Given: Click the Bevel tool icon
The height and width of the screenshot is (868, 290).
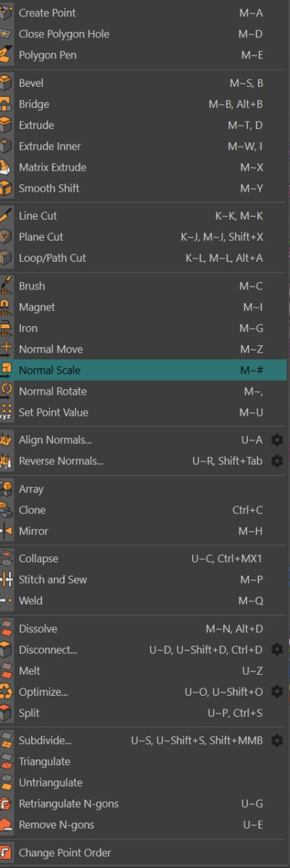Looking at the screenshot, I should pyautogui.click(x=6, y=83).
